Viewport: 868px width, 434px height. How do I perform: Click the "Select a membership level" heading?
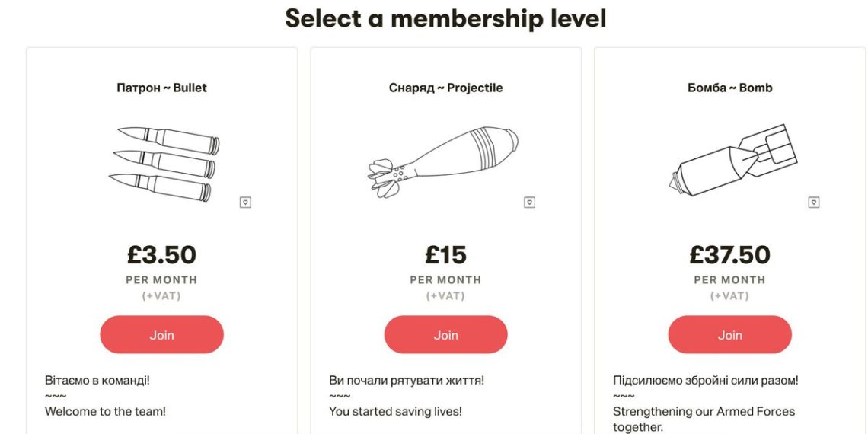click(x=445, y=18)
